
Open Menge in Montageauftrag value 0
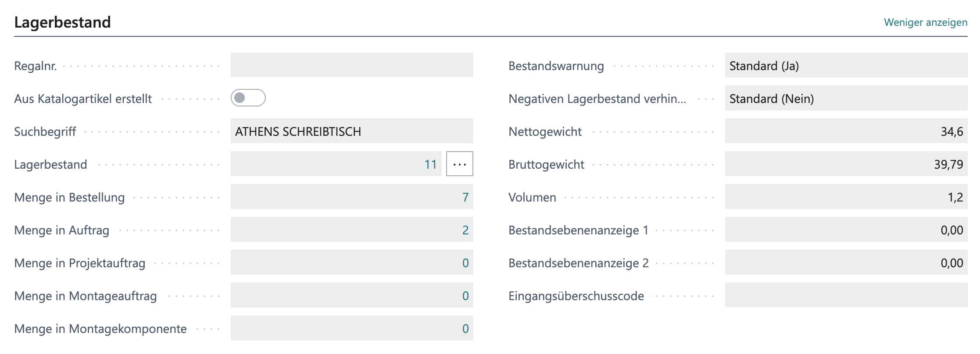465,296
